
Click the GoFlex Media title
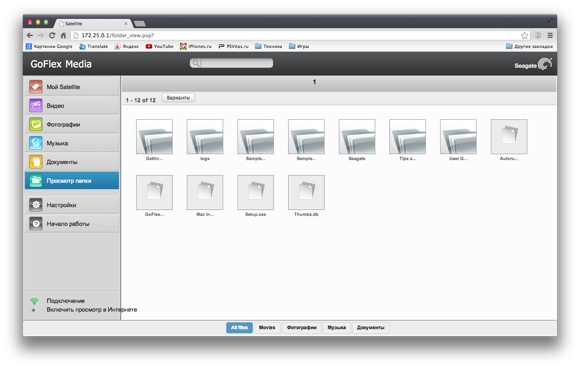61,64
